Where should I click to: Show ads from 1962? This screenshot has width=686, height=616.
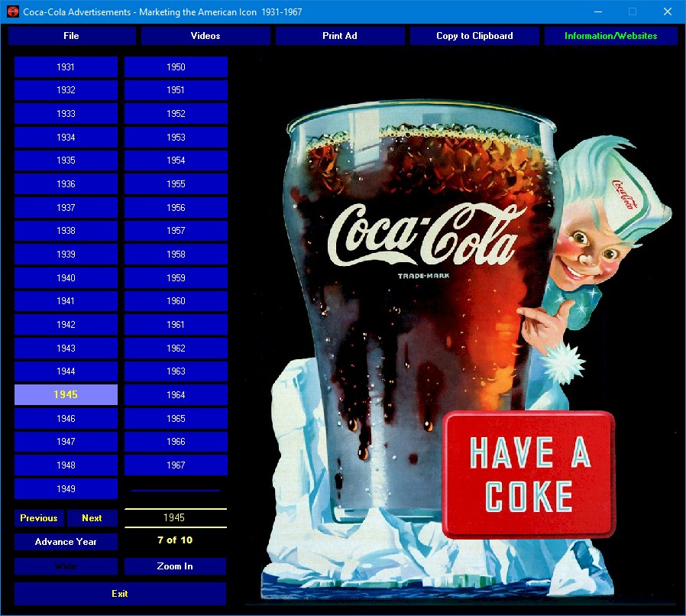click(x=176, y=348)
